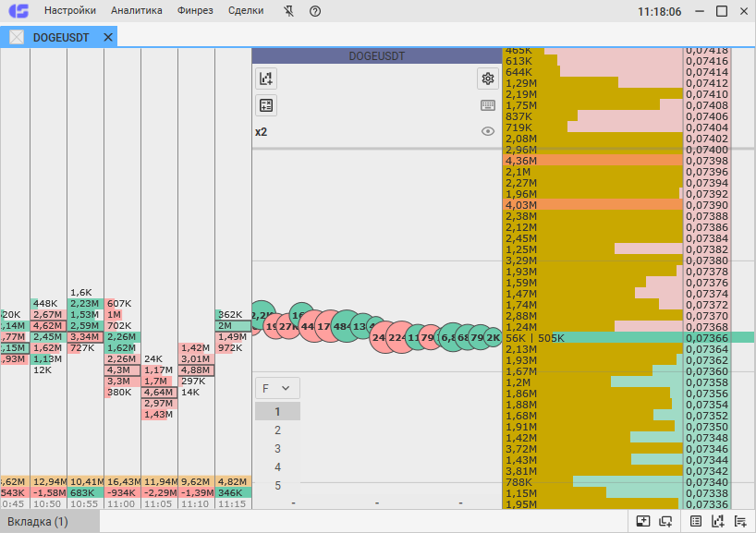Click the 4,36M order book level
This screenshot has width=756, height=533.
pyautogui.click(x=592, y=161)
